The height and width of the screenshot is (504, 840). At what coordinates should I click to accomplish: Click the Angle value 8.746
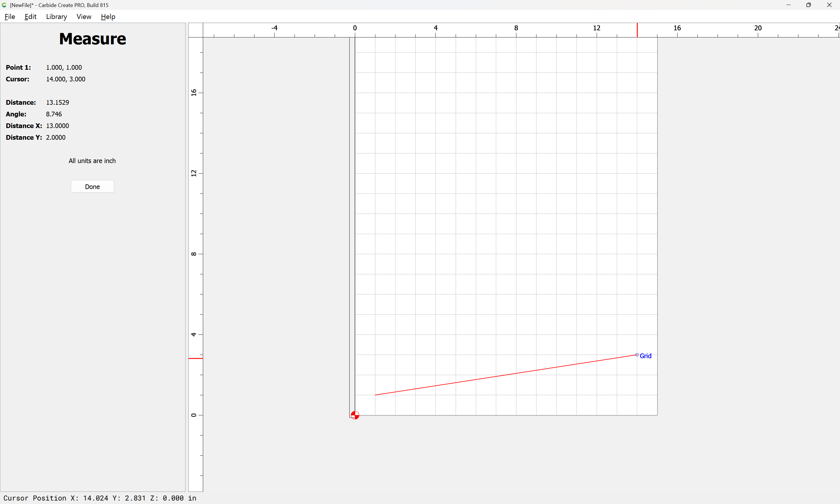(54, 114)
